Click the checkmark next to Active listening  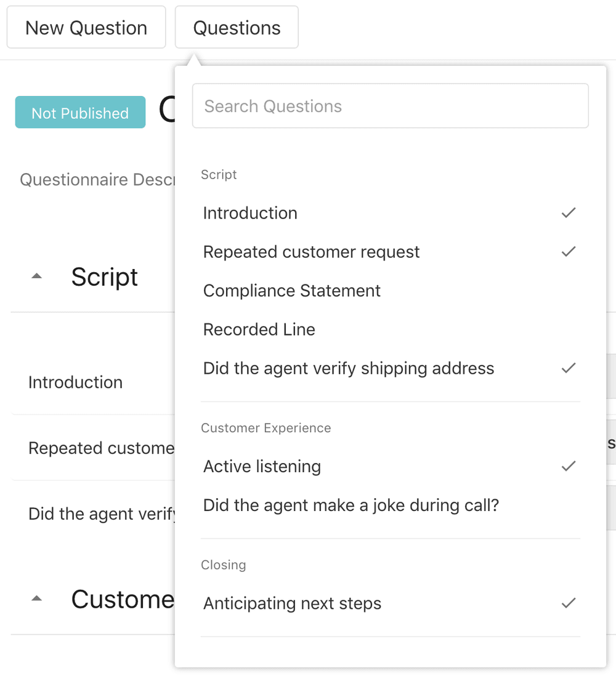click(x=568, y=466)
